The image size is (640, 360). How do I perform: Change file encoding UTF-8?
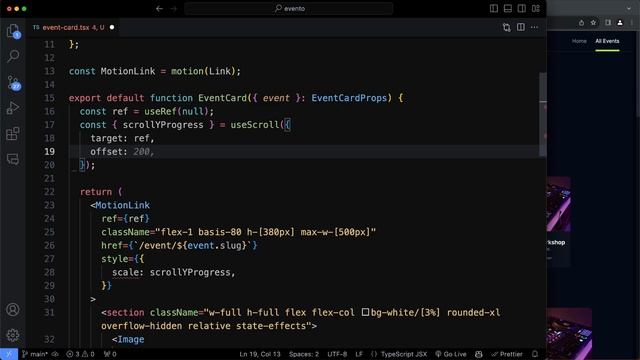click(337, 354)
